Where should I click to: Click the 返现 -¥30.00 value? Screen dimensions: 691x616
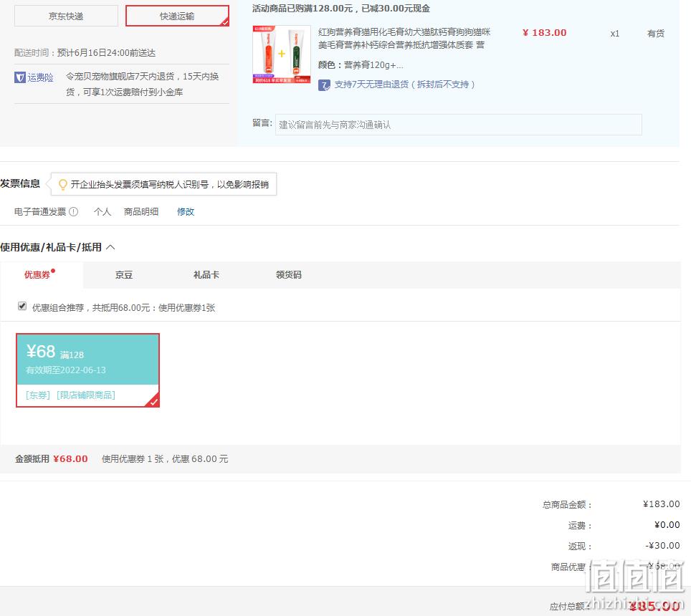(x=662, y=546)
